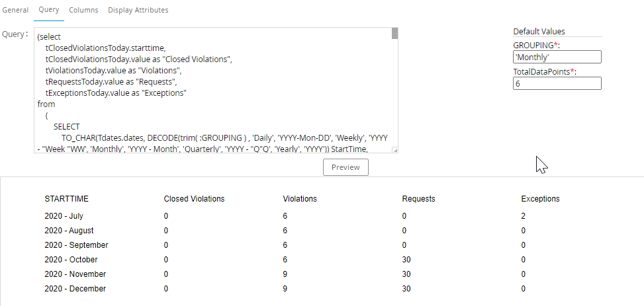Click the Requests column header
Screen dimensions: 644x306
pos(418,199)
